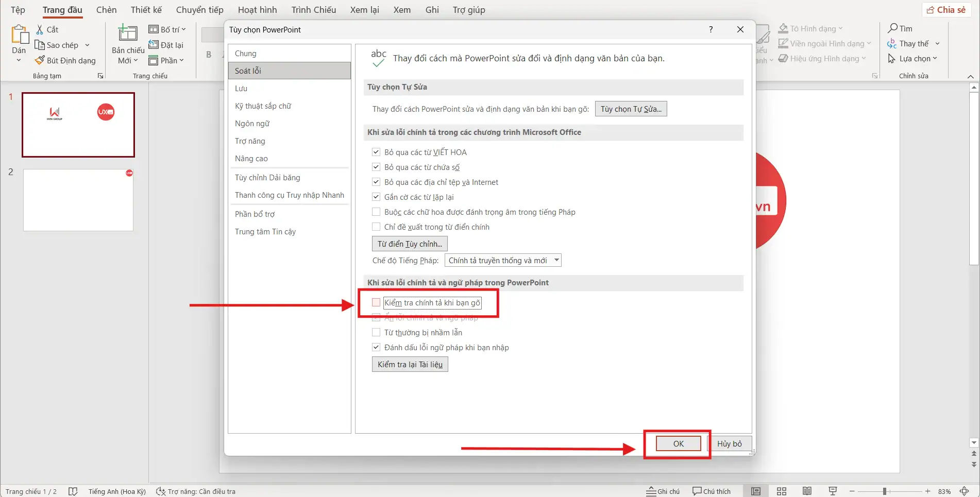
Task: Click the Dán (Paste) clipboard icon
Action: 19,35
